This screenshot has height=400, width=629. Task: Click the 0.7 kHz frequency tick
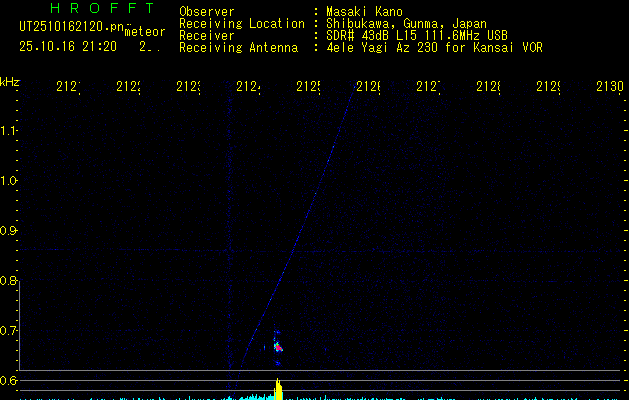click(10, 331)
